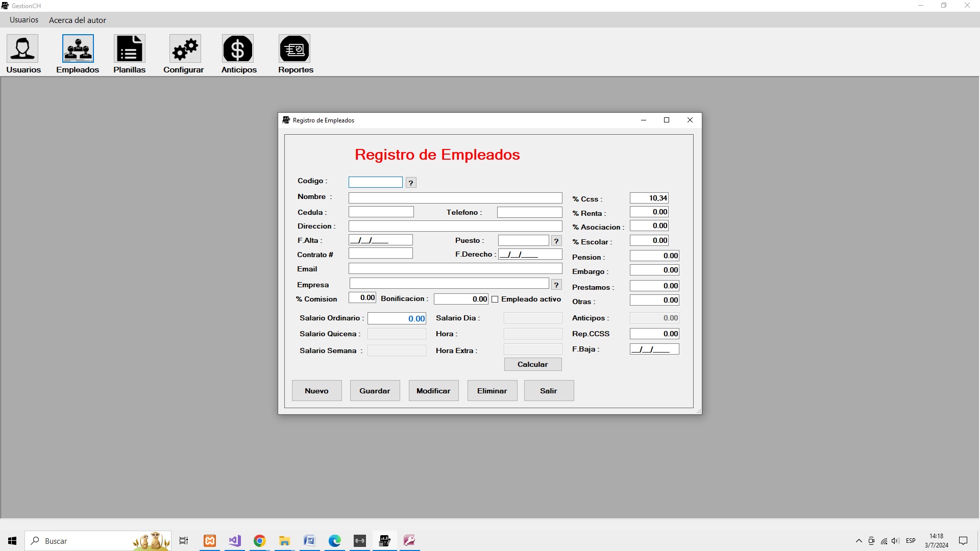
Task: Focus the F.Alta date field
Action: [x=381, y=240]
